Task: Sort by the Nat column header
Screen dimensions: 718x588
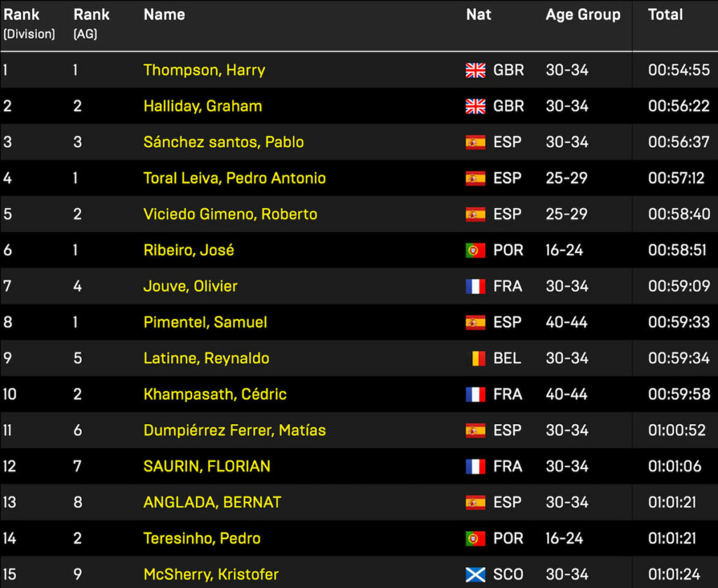Action: [x=478, y=15]
